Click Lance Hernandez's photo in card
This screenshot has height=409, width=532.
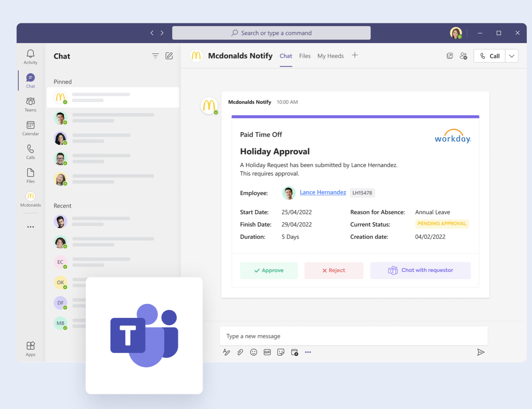[x=289, y=193]
